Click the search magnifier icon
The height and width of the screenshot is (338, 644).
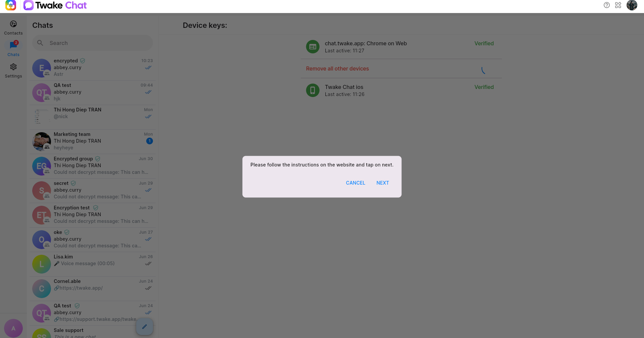click(40, 43)
